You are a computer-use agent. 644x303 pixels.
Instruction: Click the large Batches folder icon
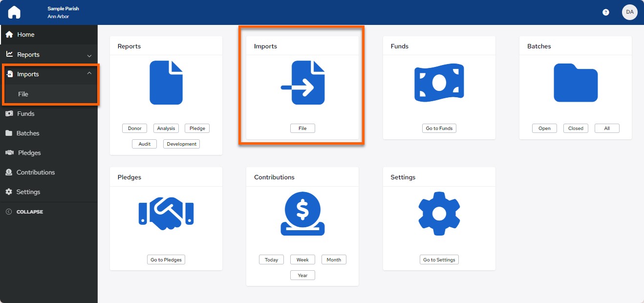576,83
